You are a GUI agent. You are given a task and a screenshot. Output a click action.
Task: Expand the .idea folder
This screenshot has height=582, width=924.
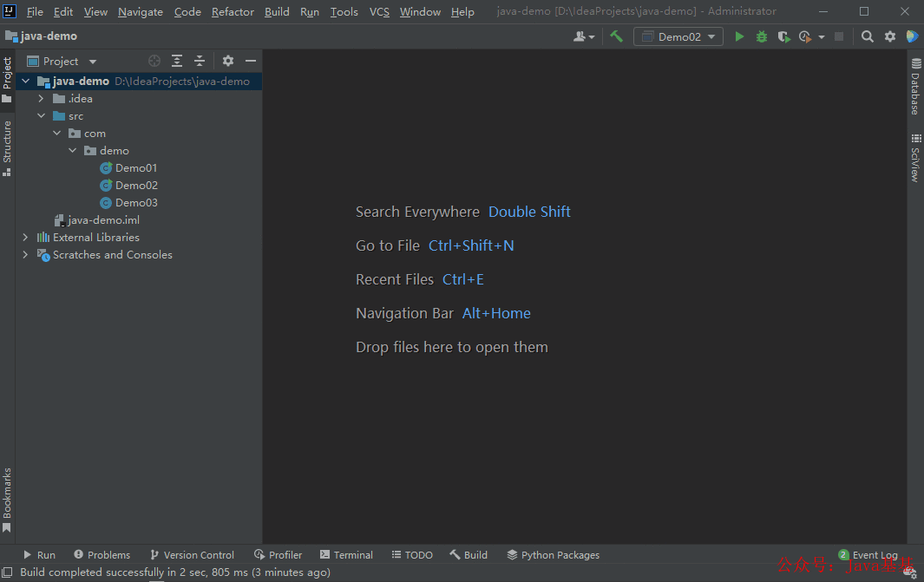[42, 98]
